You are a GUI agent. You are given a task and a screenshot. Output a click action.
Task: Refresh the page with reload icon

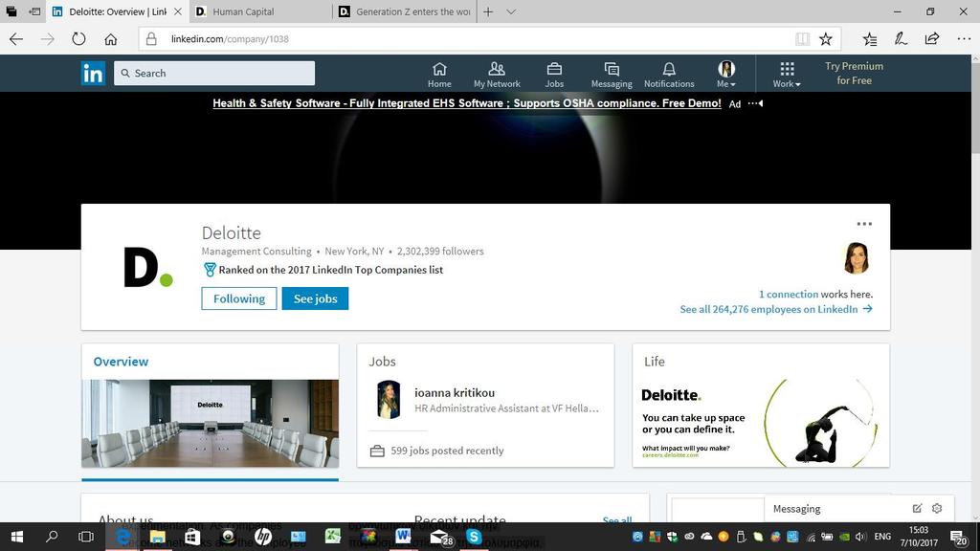pyautogui.click(x=78, y=38)
